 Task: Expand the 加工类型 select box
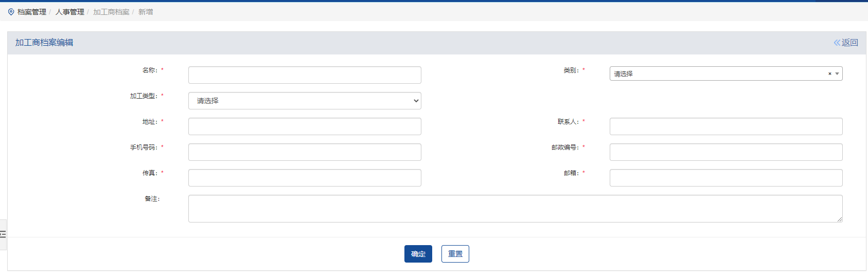(305, 101)
